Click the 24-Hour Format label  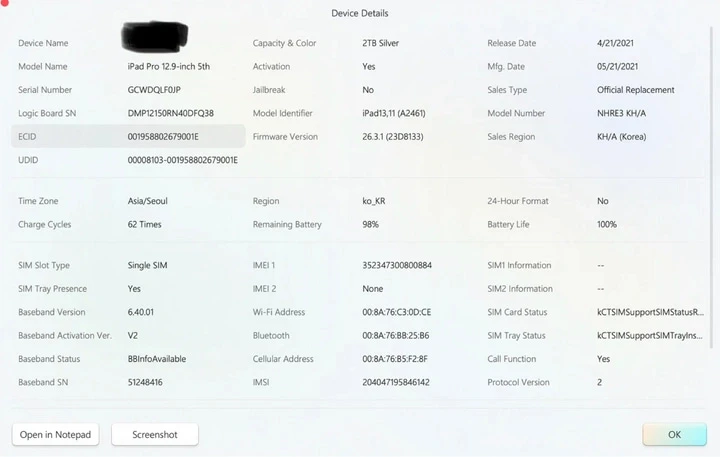point(518,201)
